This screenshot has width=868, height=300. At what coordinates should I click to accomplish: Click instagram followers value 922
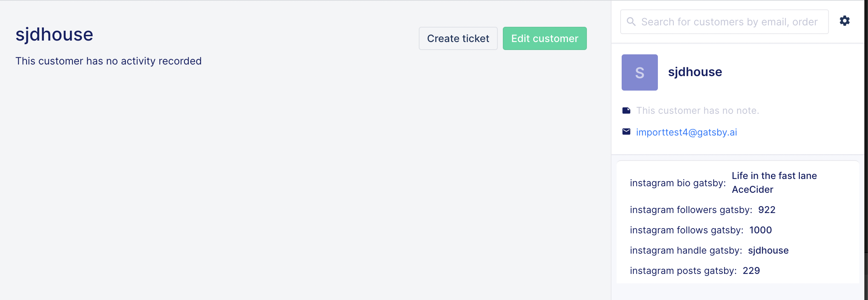coord(767,210)
